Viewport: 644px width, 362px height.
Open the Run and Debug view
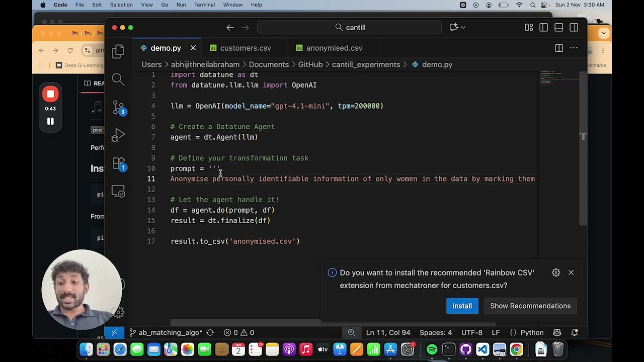click(x=118, y=135)
